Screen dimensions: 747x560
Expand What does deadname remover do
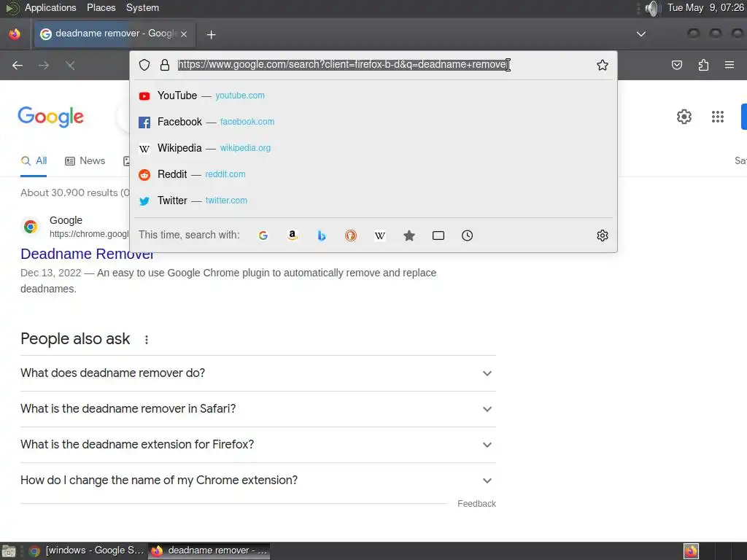click(258, 373)
